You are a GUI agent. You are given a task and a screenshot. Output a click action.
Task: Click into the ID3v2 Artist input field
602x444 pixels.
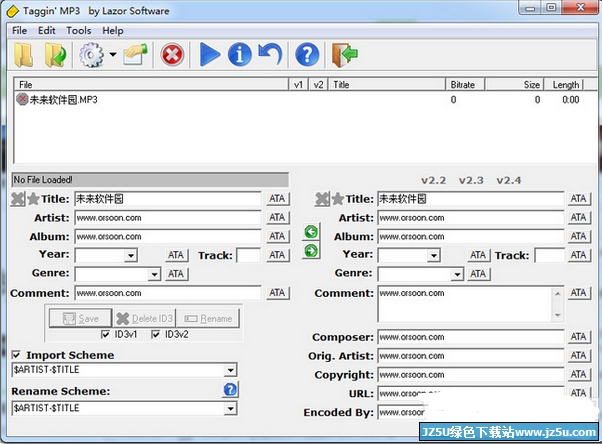[x=471, y=218]
